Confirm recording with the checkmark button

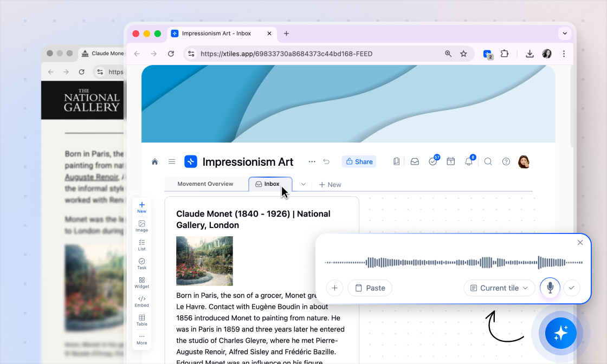pos(572,288)
